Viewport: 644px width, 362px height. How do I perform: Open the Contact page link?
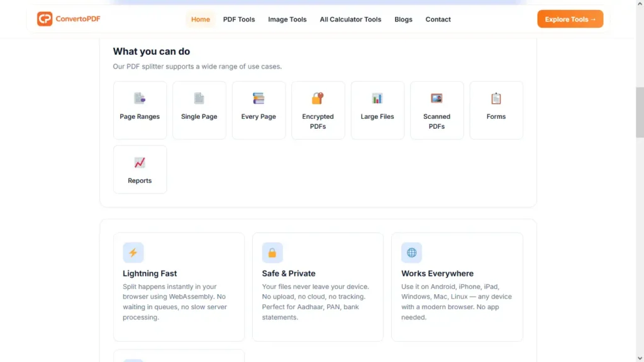pos(438,19)
